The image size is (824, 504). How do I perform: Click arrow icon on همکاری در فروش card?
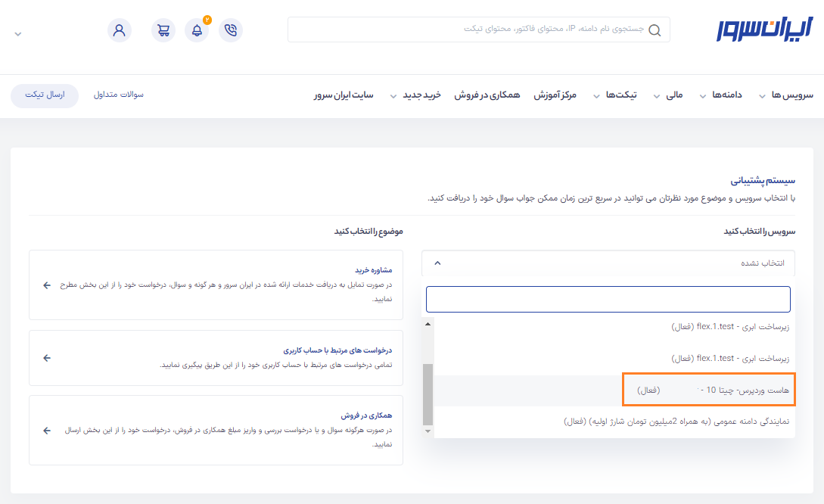[x=47, y=430]
